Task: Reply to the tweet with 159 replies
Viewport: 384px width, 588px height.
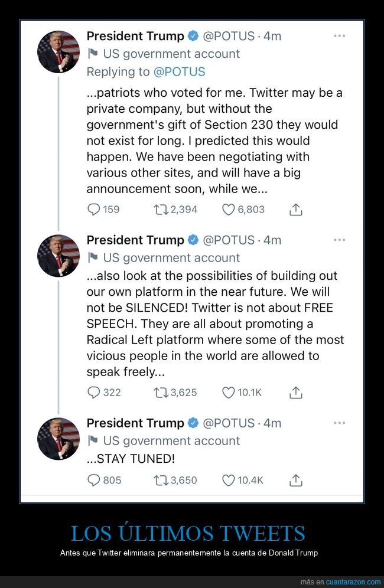Action: (93, 209)
